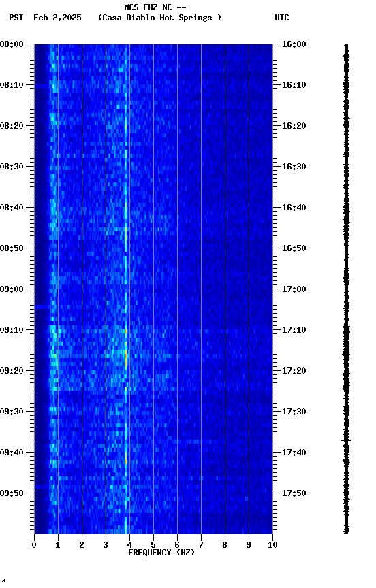This screenshot has height=588, width=376.
Task: Click the 09:50 PST time label
Action: tap(12, 493)
